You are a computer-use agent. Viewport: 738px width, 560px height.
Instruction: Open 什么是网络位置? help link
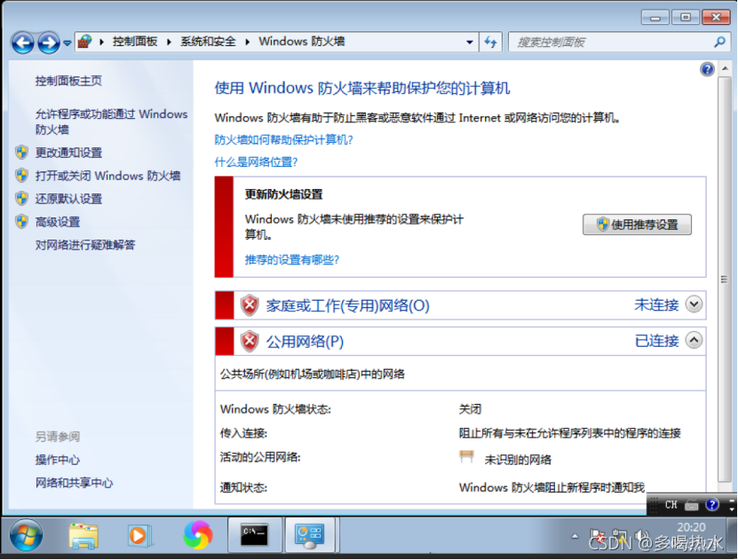point(256,162)
